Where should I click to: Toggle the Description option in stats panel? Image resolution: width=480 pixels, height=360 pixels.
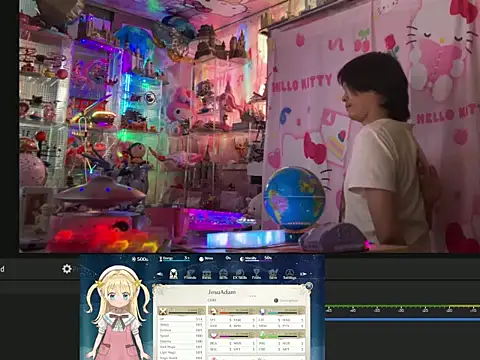point(286,300)
